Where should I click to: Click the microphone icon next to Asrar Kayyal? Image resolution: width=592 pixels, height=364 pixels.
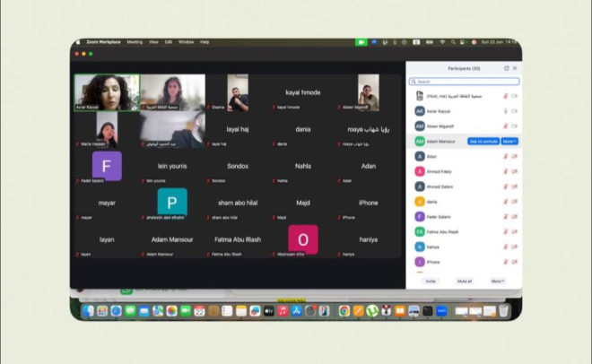coord(506,110)
